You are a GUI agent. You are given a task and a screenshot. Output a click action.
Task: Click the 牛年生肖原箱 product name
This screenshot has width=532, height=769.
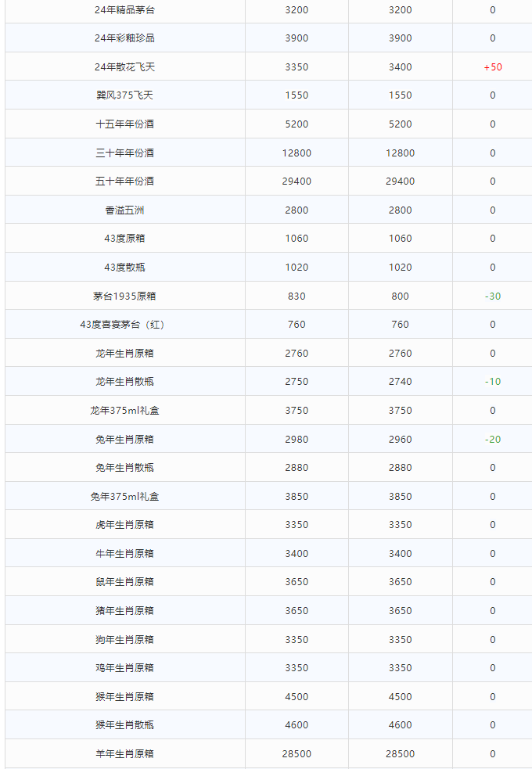[x=124, y=554]
